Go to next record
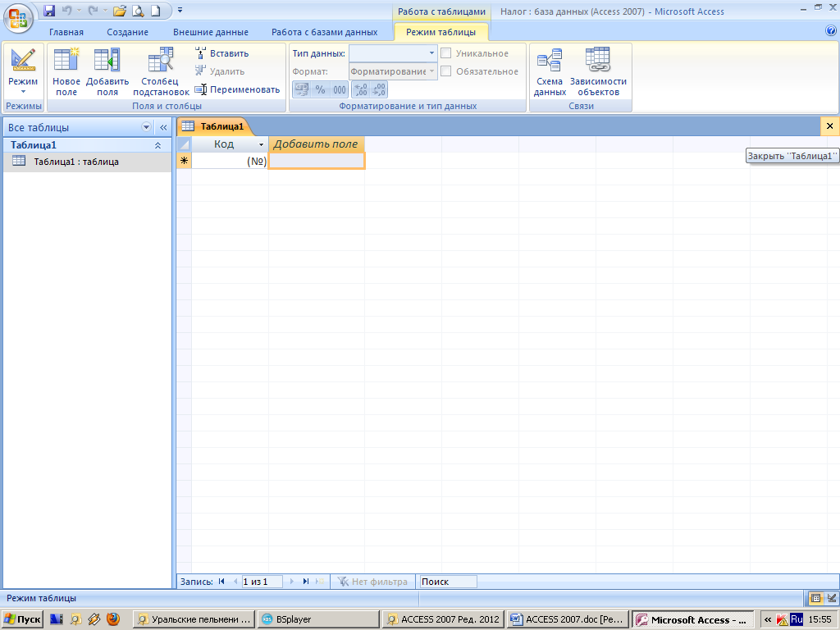This screenshot has height=630, width=840. click(x=292, y=582)
